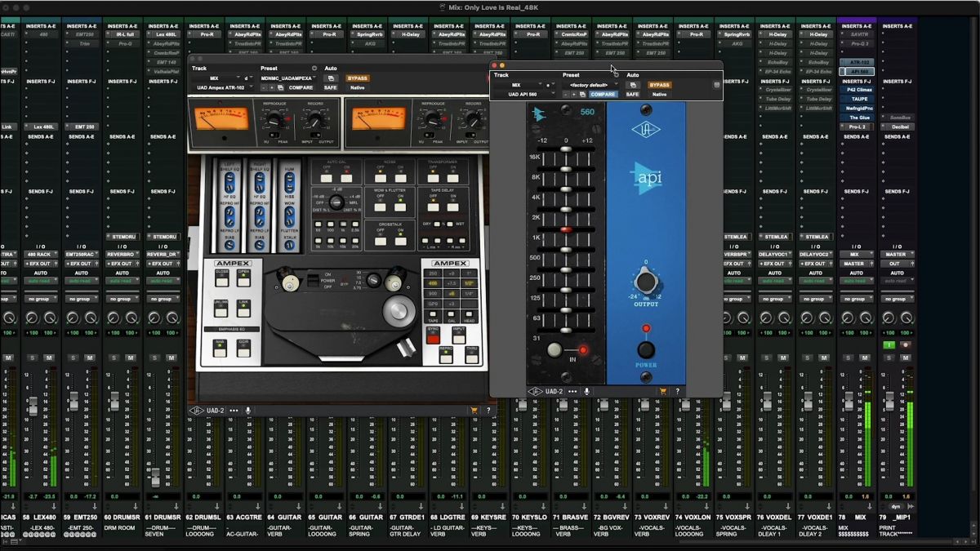
Task: Open help via question mark icon on API 560
Action: [x=678, y=391]
